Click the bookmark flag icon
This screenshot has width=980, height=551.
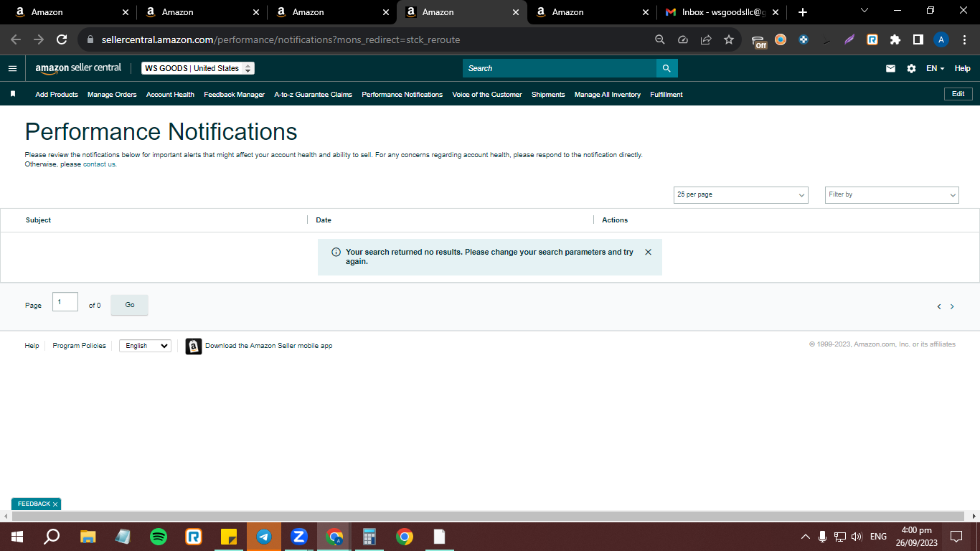tap(13, 94)
